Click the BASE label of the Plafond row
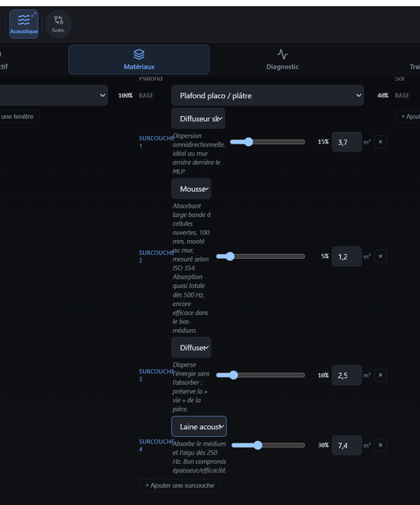420x505 pixels. click(146, 95)
